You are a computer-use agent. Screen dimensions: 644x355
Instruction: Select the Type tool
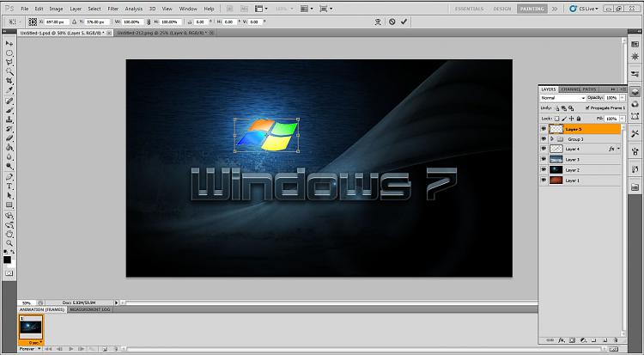9,187
